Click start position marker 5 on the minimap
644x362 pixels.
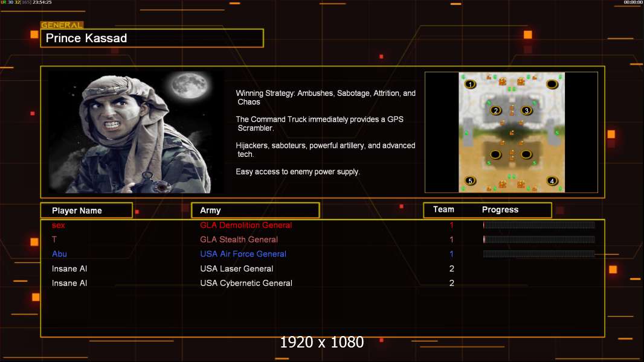470,181
